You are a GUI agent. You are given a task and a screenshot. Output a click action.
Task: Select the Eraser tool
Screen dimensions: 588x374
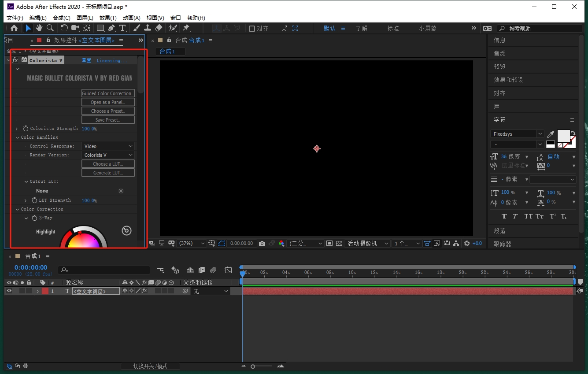(x=159, y=28)
